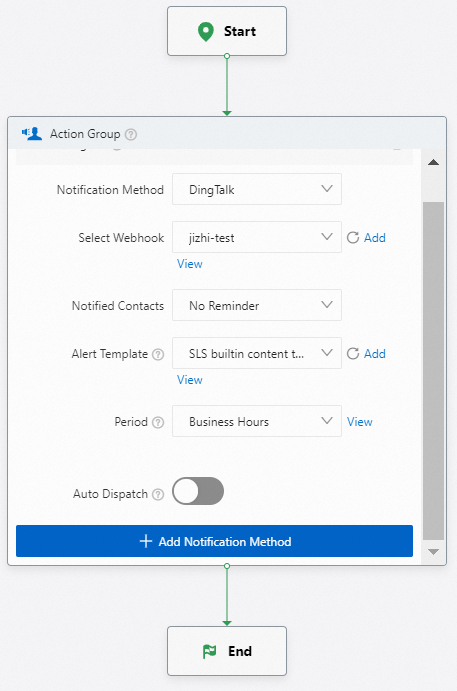
Task: Click refresh icon beside Alert Template
Action: coord(353,353)
